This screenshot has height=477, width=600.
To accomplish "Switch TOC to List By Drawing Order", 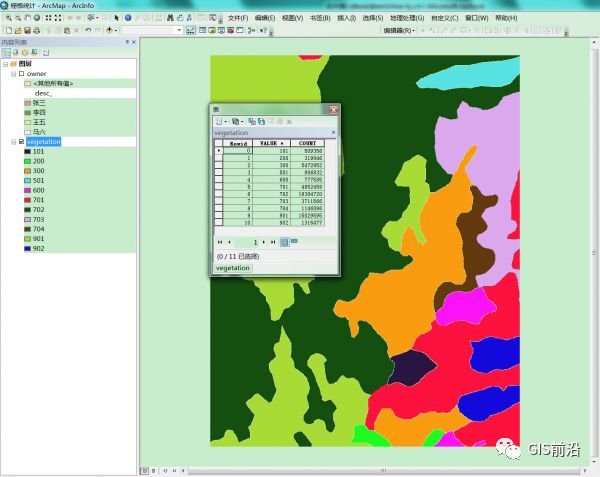I will 6,52.
